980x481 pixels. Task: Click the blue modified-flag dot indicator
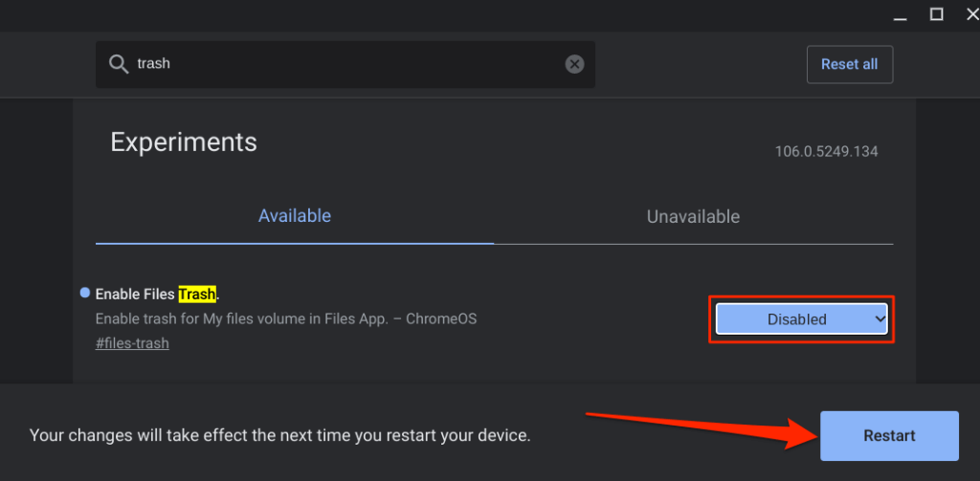[85, 293]
